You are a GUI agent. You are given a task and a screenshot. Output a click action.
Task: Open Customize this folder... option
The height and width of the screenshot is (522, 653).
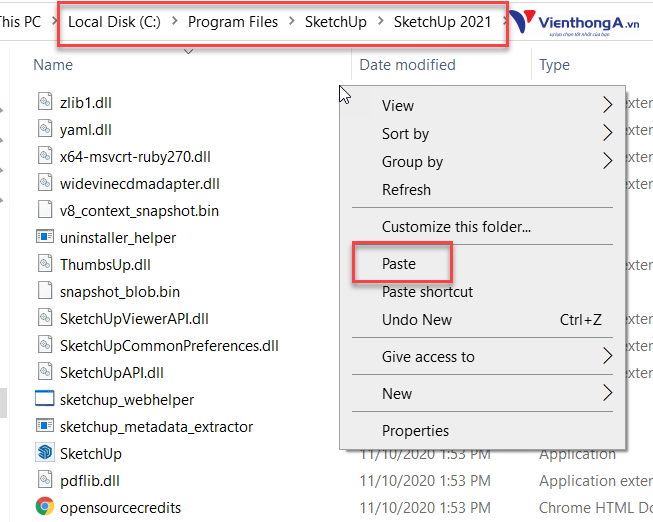[482, 227]
